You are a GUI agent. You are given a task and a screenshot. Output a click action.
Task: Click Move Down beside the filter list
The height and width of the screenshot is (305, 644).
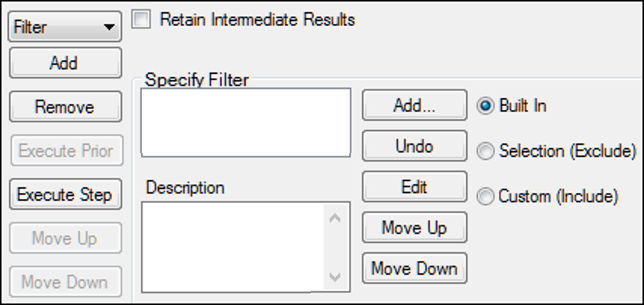pos(414,267)
